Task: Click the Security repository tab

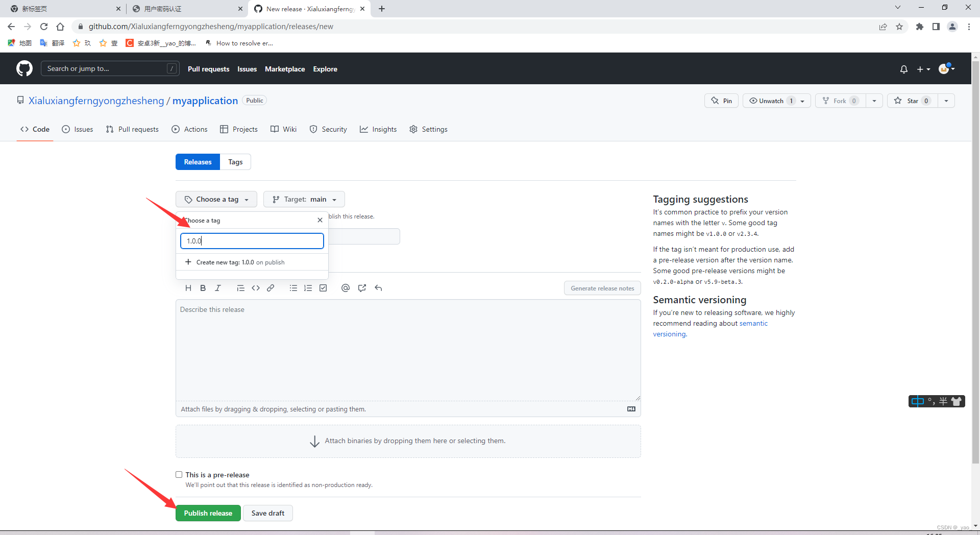Action: pos(328,129)
